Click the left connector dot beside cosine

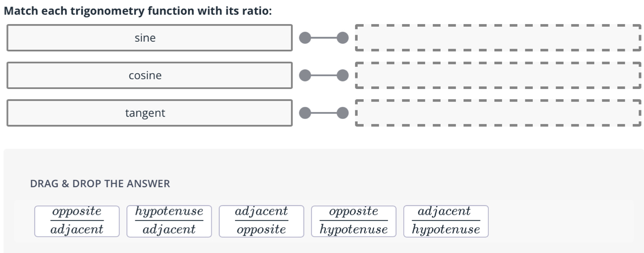tap(305, 75)
